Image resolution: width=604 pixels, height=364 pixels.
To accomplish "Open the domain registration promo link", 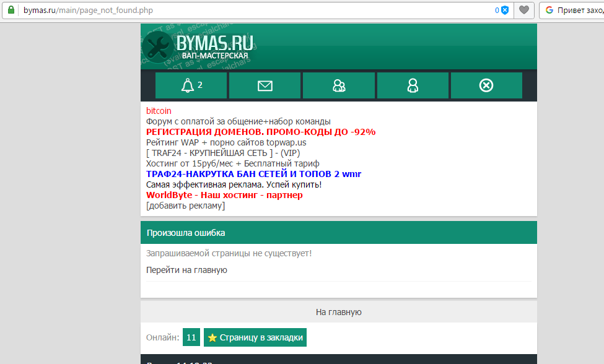I will tap(261, 132).
